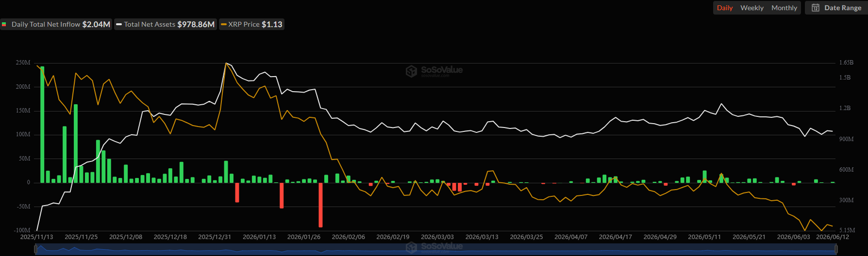Click the -50M left axis label
This screenshot has height=256, width=868.
pos(23,207)
